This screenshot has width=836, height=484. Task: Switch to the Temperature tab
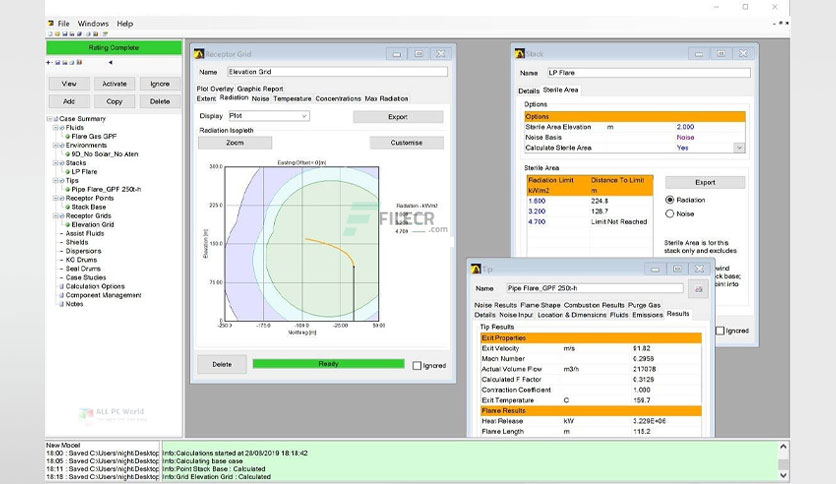click(x=292, y=99)
